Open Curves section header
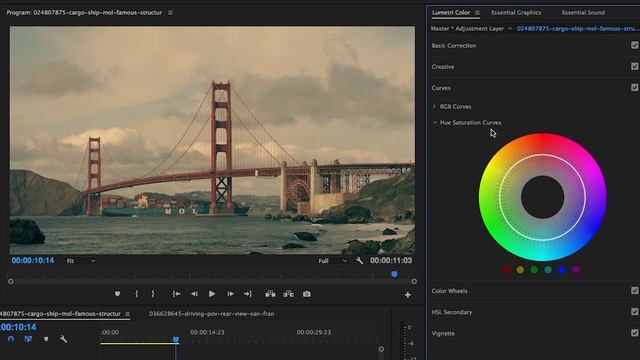The image size is (640, 360). (441, 88)
